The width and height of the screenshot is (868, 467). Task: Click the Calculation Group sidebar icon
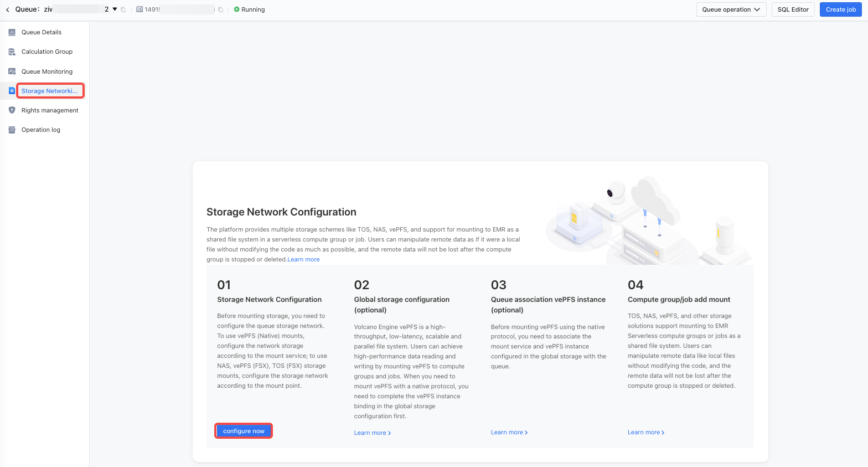coord(12,52)
